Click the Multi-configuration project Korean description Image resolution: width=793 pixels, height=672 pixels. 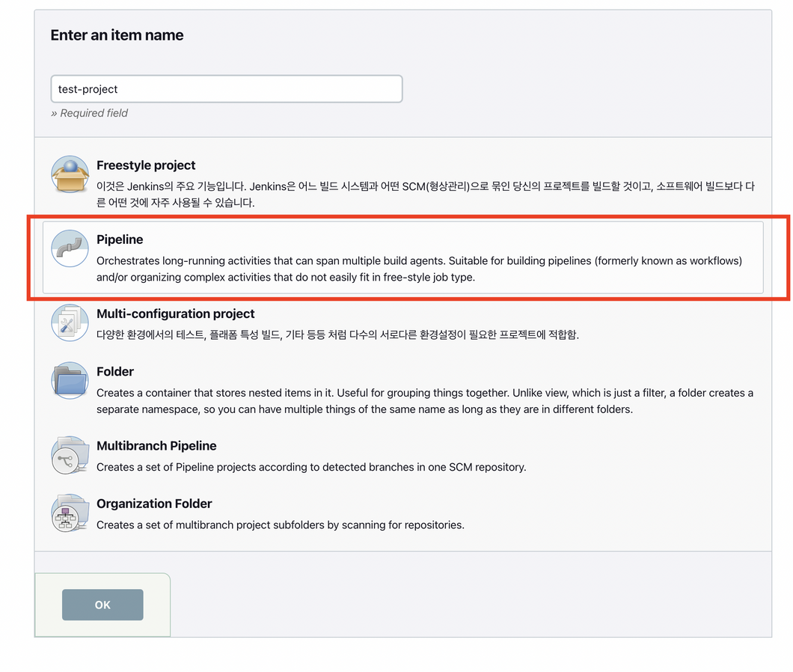coord(338,335)
